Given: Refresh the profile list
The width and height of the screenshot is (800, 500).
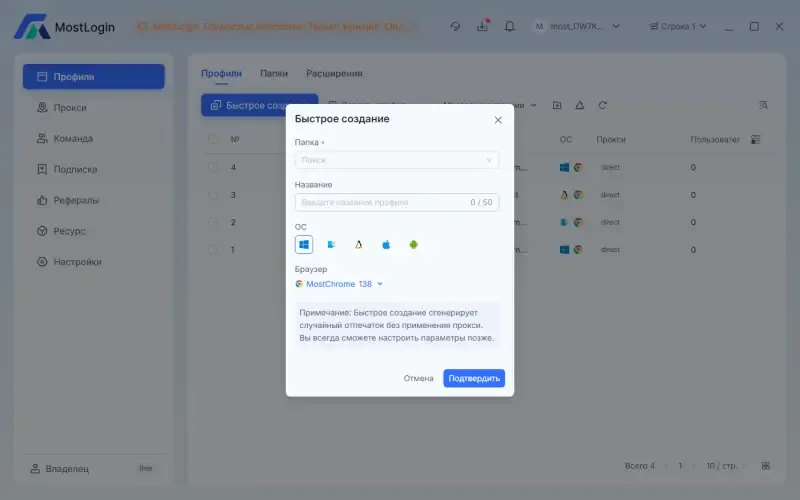Looking at the screenshot, I should click(x=603, y=105).
